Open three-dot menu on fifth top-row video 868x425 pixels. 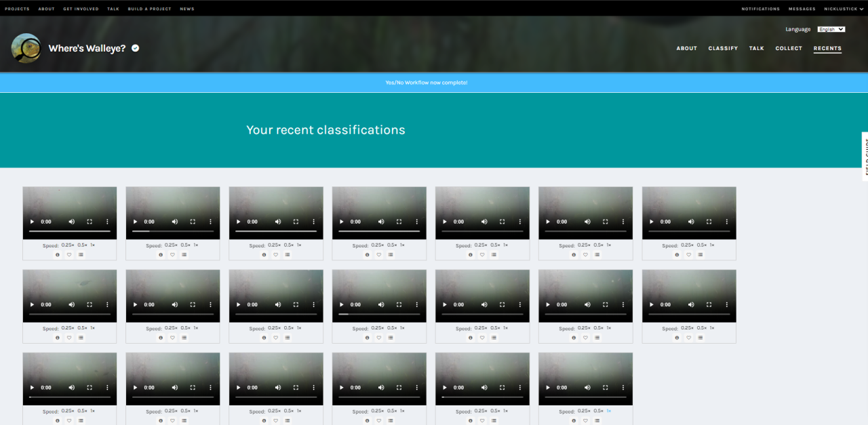click(520, 222)
